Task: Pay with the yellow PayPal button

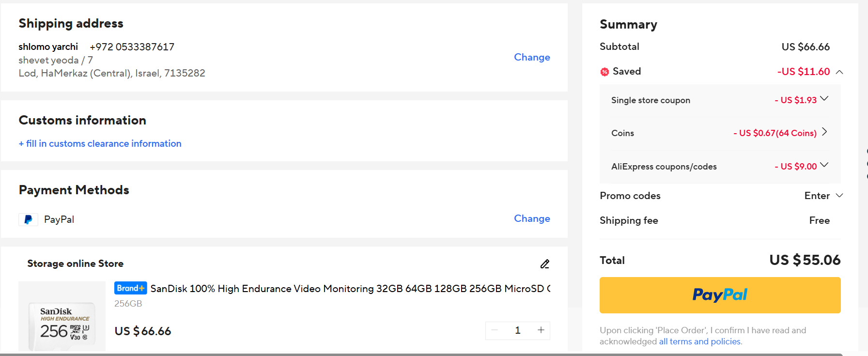Action: click(x=720, y=295)
